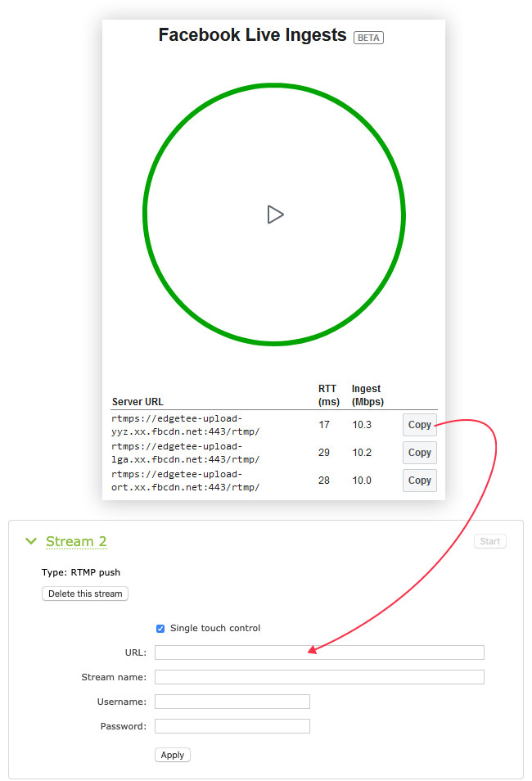
Task: Focus the Username input field
Action: coord(232,702)
